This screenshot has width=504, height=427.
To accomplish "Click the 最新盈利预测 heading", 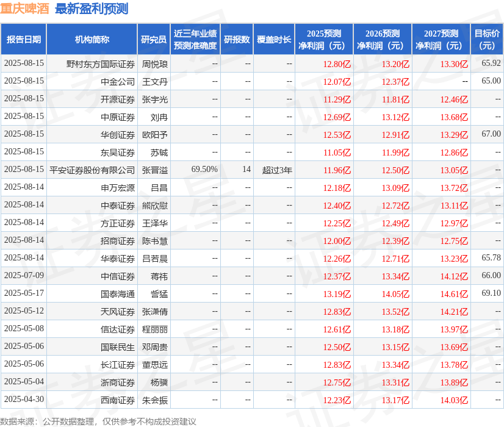I will pos(92,9).
